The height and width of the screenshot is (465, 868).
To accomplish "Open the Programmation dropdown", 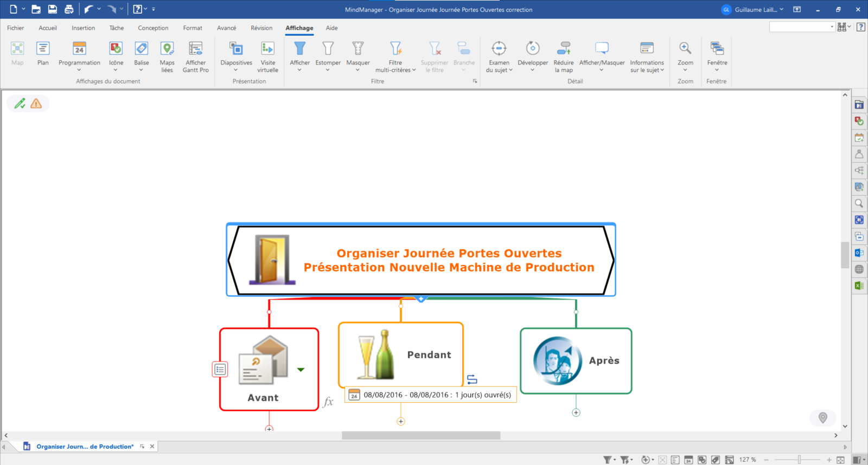I will [x=79, y=70].
